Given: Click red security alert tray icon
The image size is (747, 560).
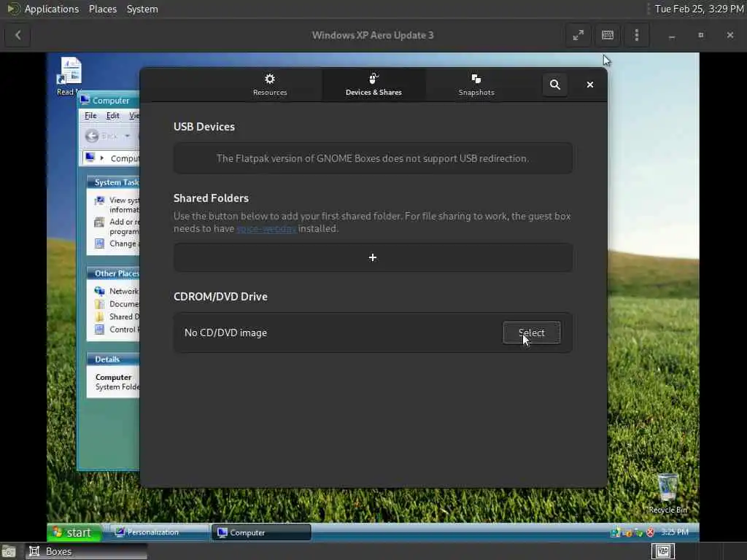Looking at the screenshot, I should [650, 532].
